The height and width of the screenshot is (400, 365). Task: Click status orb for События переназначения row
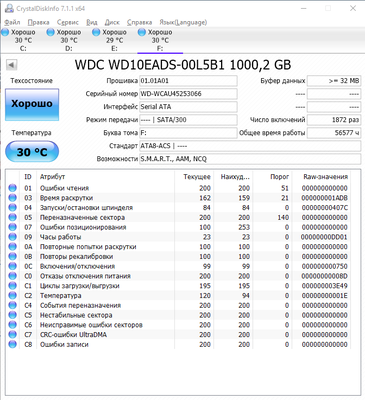[x=12, y=305]
